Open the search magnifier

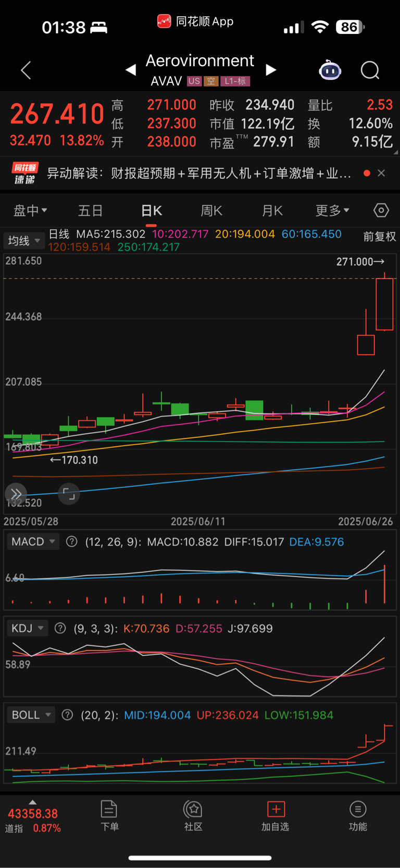click(x=370, y=70)
